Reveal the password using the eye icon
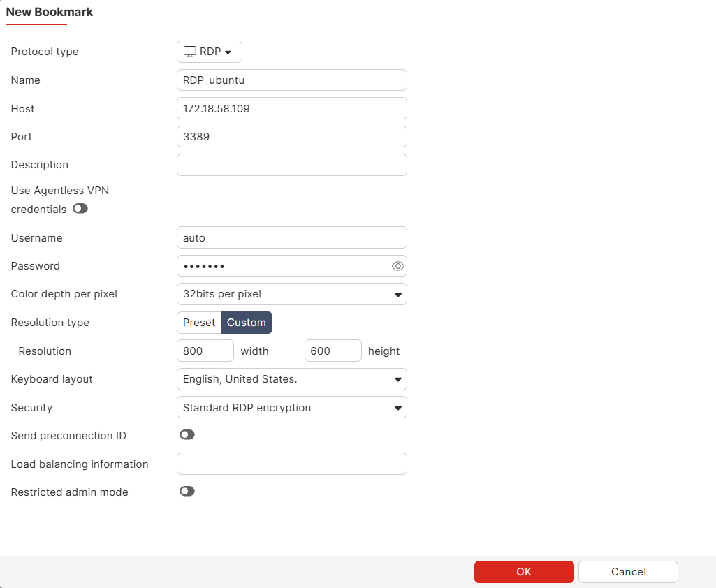The width and height of the screenshot is (716, 588). [x=397, y=265]
